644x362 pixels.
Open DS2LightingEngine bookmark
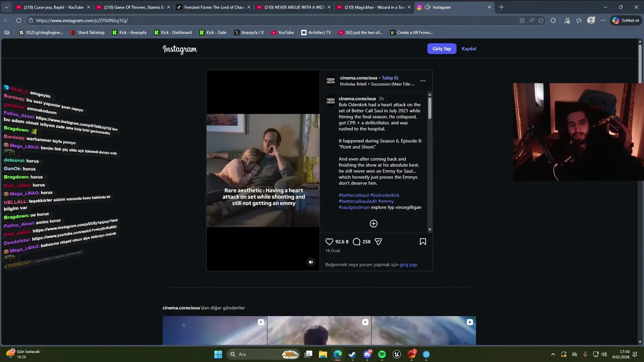click(41, 33)
